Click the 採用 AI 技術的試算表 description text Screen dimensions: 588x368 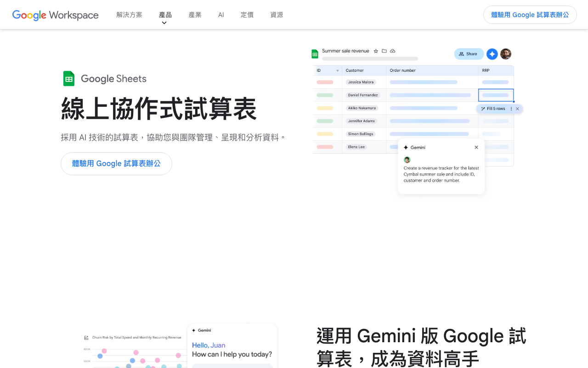pyautogui.click(x=174, y=138)
